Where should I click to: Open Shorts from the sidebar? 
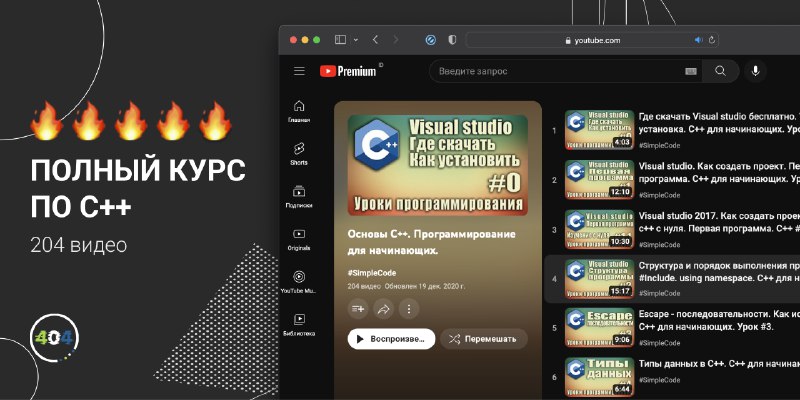click(x=299, y=154)
